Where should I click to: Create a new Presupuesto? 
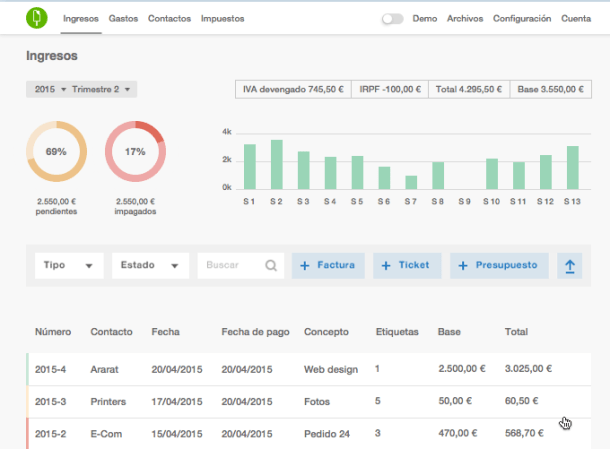(x=500, y=266)
